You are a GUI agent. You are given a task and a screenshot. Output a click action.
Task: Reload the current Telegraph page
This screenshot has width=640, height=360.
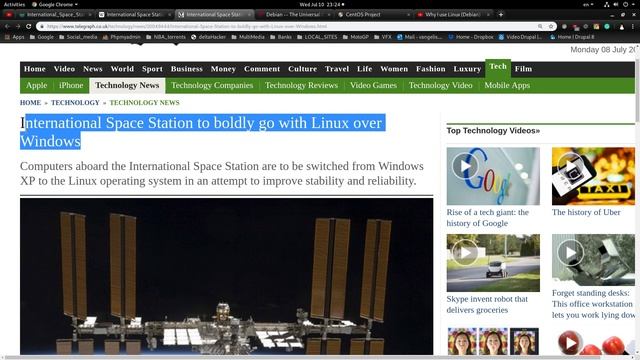(29, 26)
